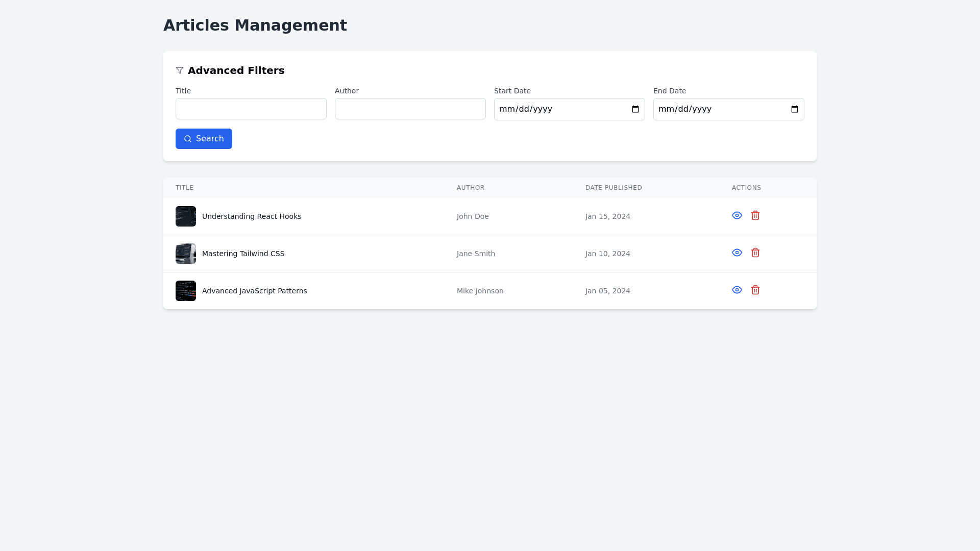Open the End Date calendar picker

(x=795, y=109)
